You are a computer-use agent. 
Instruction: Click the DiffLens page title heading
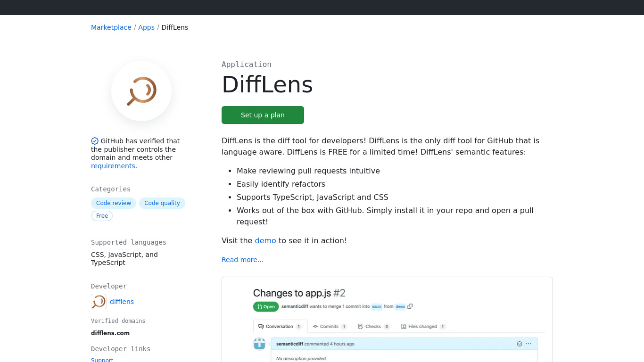(x=267, y=85)
